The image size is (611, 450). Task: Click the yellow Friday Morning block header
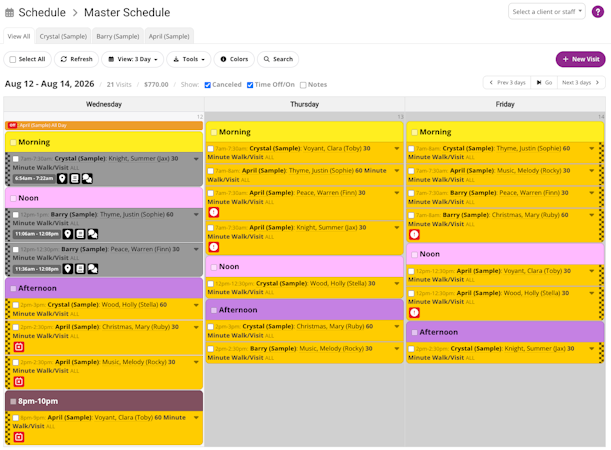coord(505,132)
